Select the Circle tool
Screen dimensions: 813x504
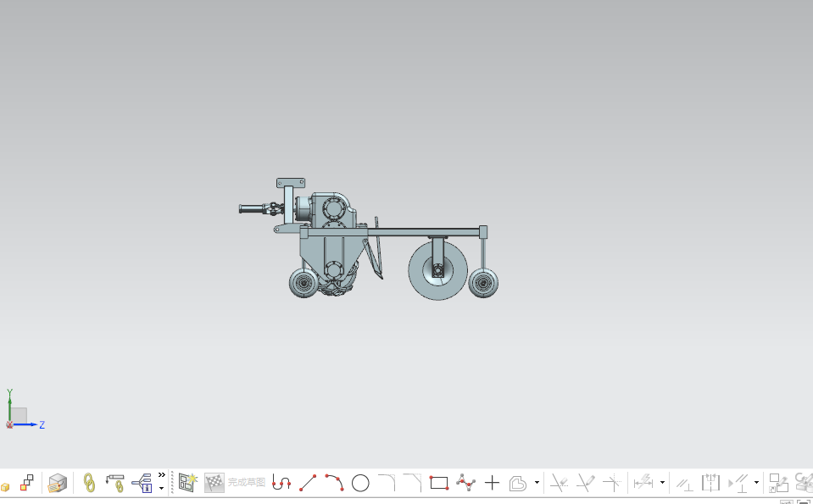pyautogui.click(x=360, y=484)
